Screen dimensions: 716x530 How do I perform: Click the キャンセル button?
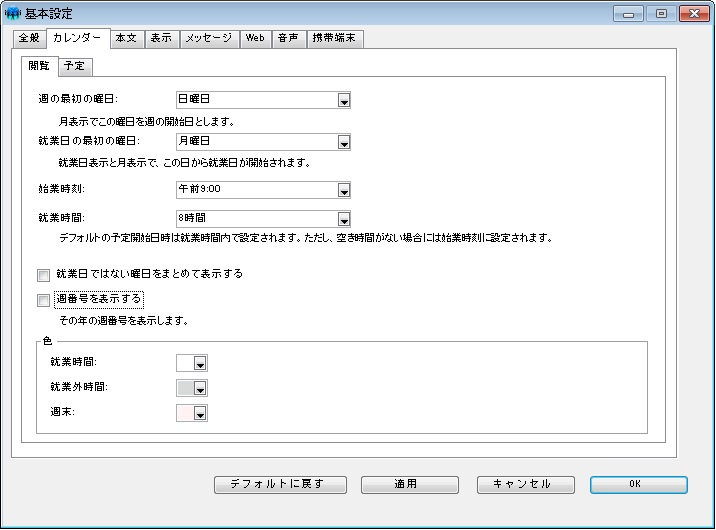(x=526, y=485)
